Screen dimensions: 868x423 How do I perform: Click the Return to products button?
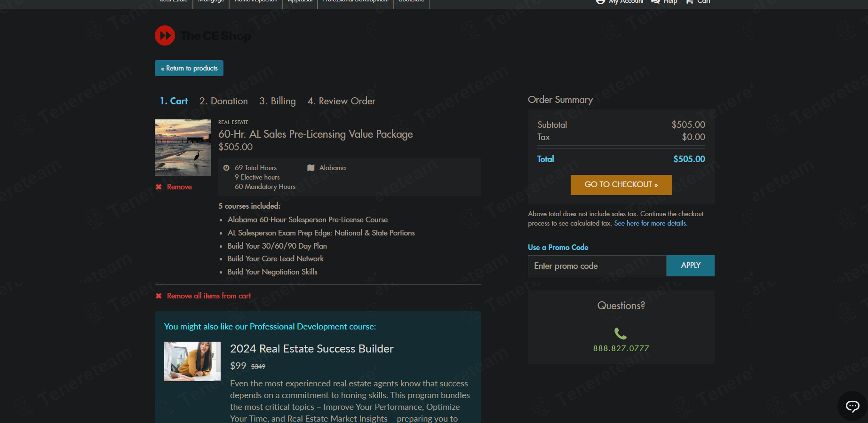point(189,68)
